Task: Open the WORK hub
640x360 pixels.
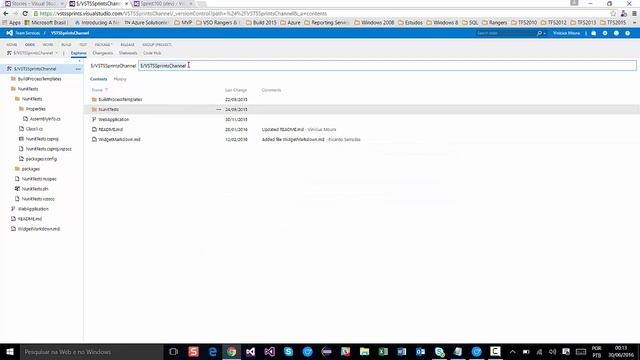Action: click(48, 44)
